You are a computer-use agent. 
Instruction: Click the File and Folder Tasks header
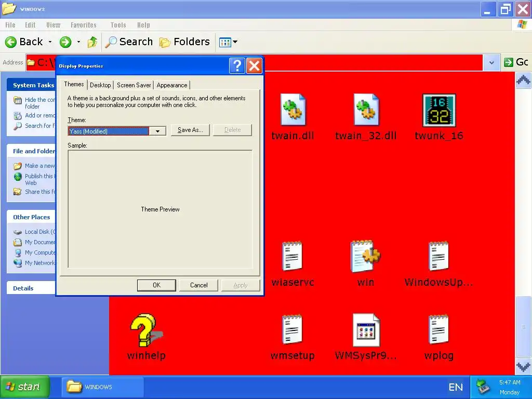tap(31, 151)
